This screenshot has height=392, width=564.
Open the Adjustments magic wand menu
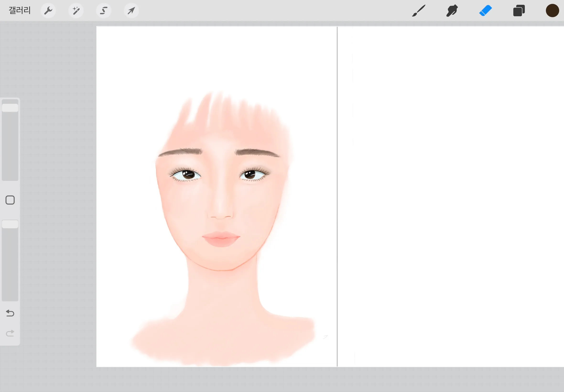click(x=76, y=11)
